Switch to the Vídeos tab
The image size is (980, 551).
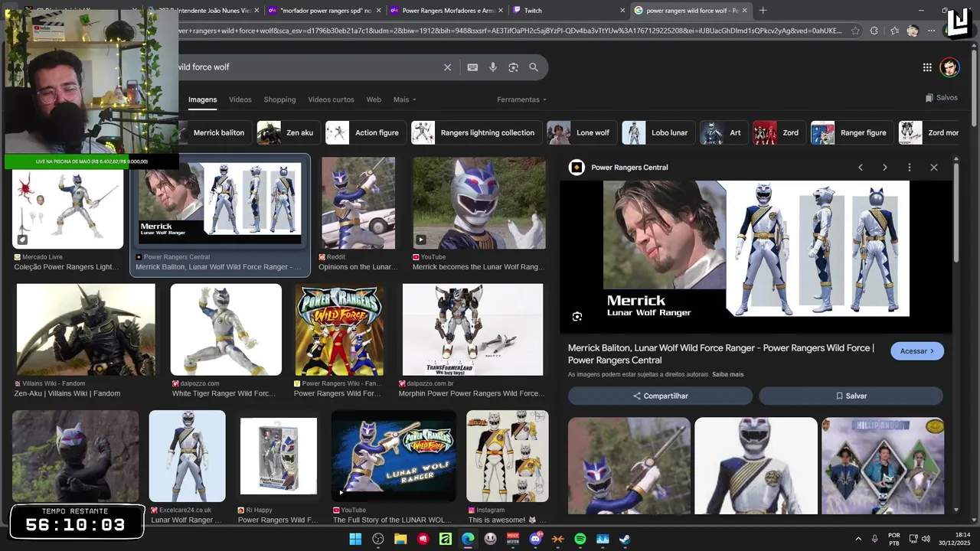[240, 99]
